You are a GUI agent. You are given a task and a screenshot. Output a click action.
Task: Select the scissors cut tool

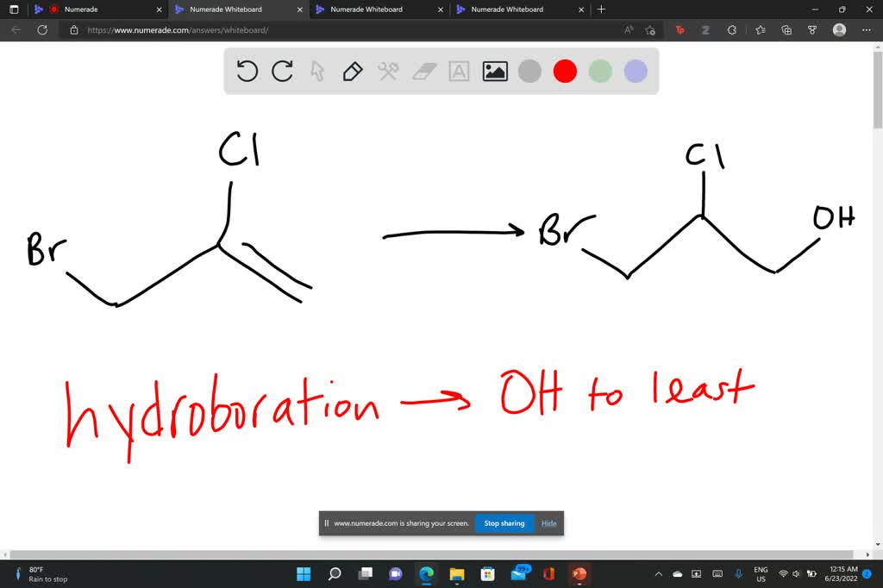(388, 72)
